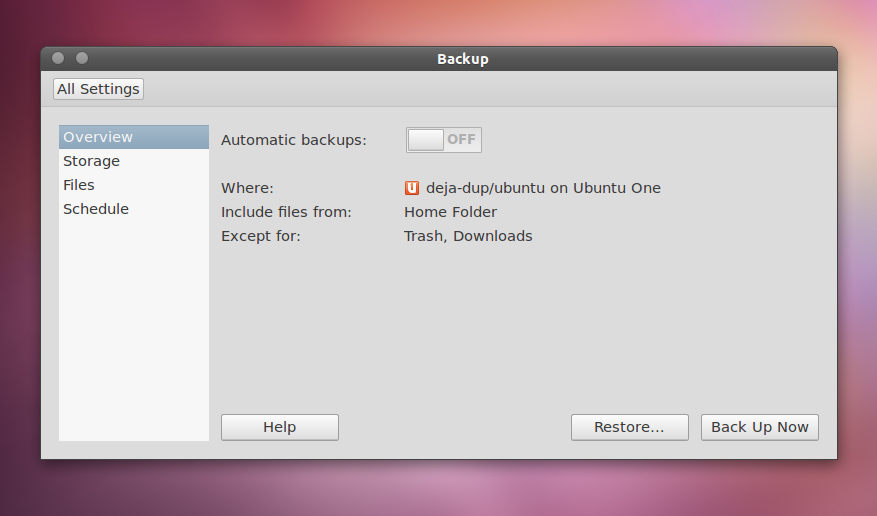Image resolution: width=877 pixels, height=516 pixels.
Task: Click the 'Except for:' label
Action: click(261, 236)
